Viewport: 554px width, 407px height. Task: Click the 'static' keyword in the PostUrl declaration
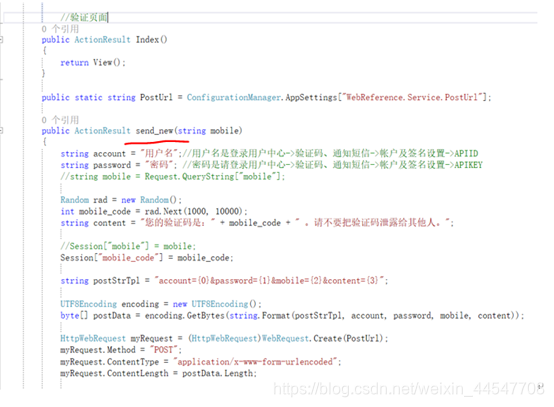[x=88, y=97]
